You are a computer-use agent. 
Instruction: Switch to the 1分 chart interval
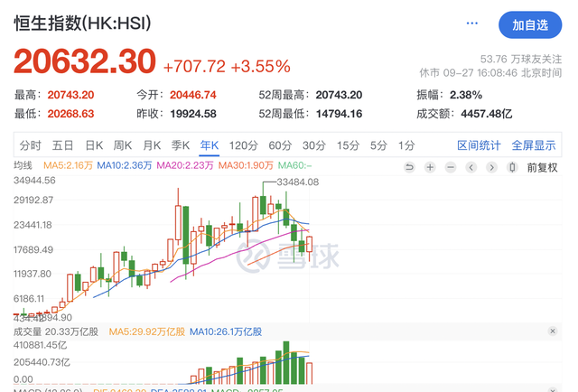[x=406, y=145]
